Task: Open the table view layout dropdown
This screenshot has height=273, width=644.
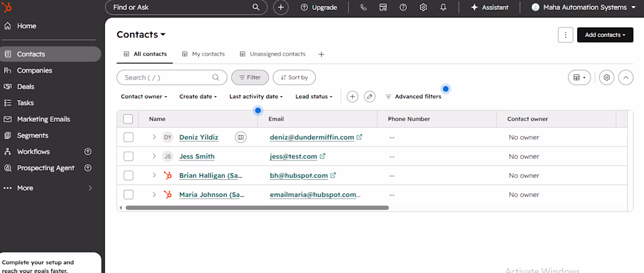Action: click(579, 77)
